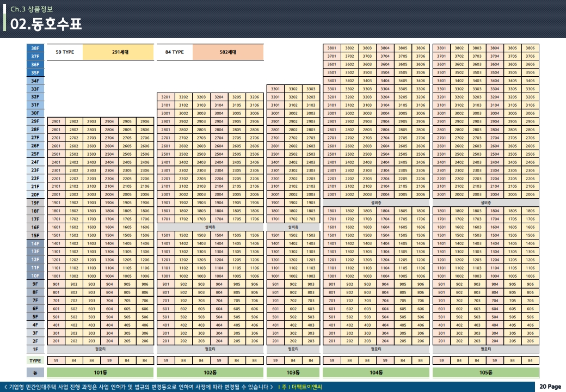This screenshot has width=566, height=392.
Task: Click the '20 Page' page number
Action: (x=550, y=387)
